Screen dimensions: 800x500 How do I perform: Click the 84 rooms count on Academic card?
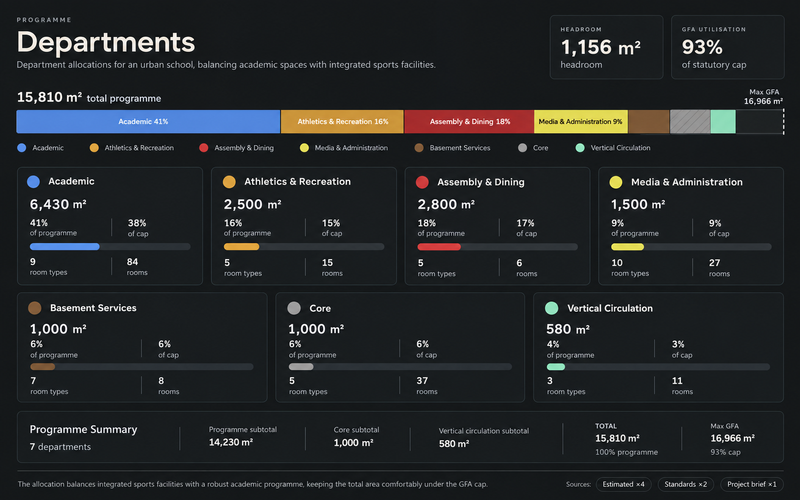(x=133, y=262)
